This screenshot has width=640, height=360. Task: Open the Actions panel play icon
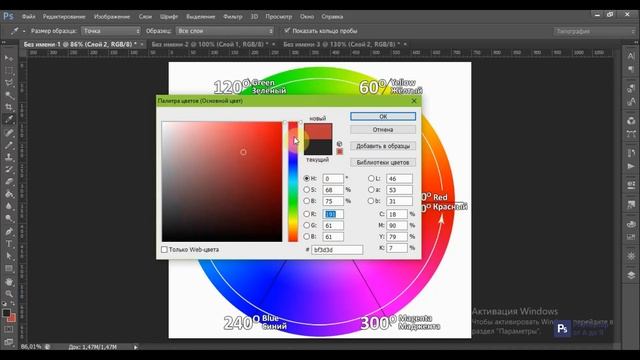tap(631, 166)
